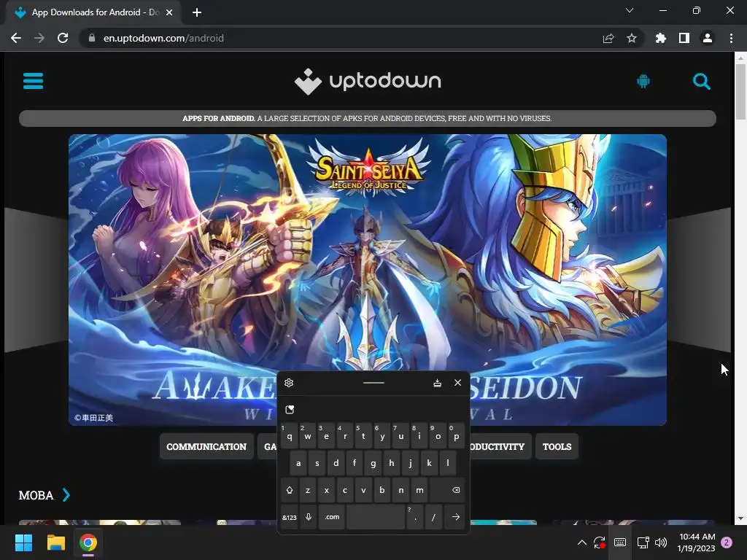
Task: Share this page icon in address bar
Action: tap(608, 39)
